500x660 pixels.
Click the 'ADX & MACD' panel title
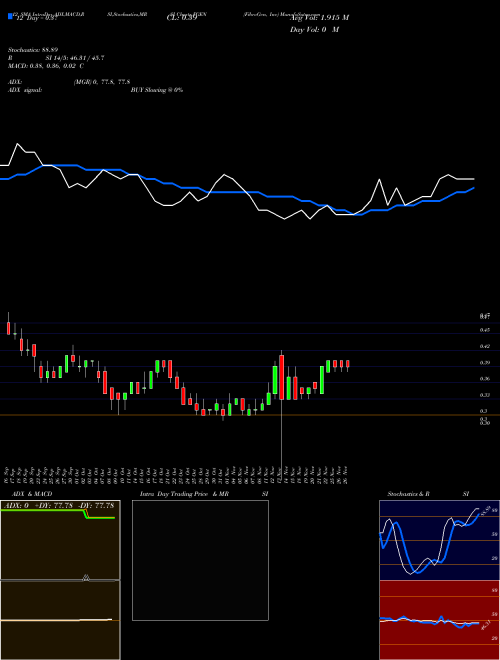32,494
